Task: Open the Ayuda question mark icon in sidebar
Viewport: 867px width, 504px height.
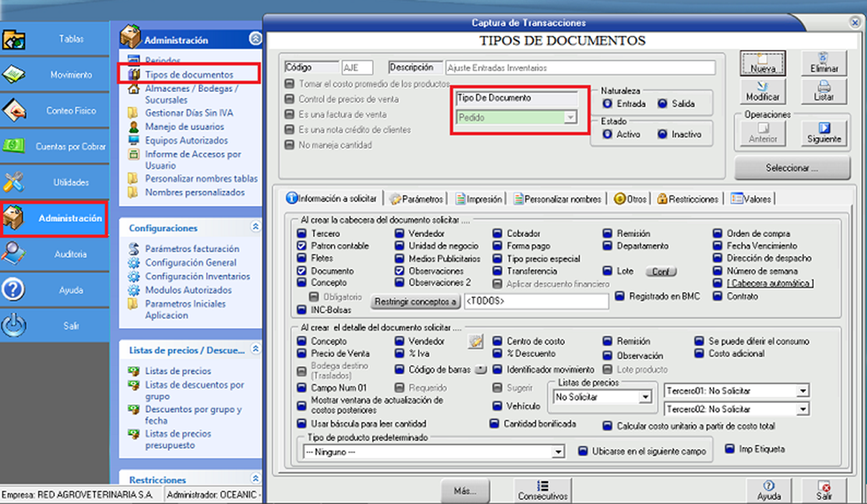Action: [x=14, y=290]
